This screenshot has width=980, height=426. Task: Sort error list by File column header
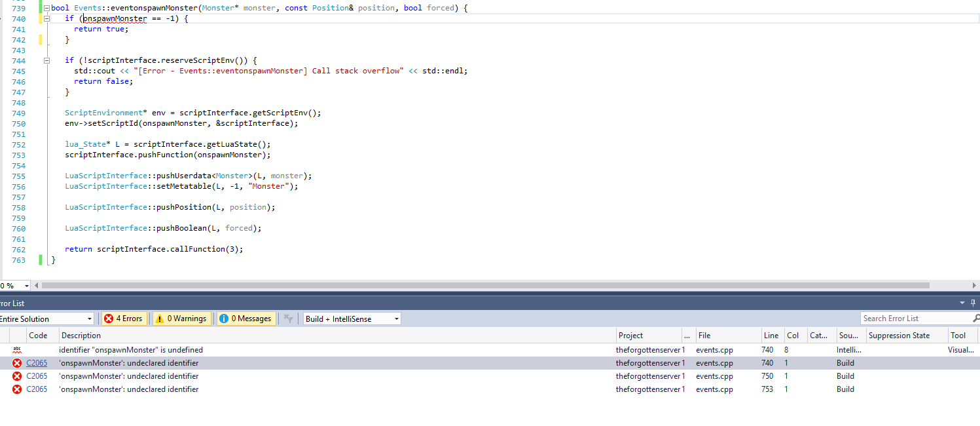(727, 336)
